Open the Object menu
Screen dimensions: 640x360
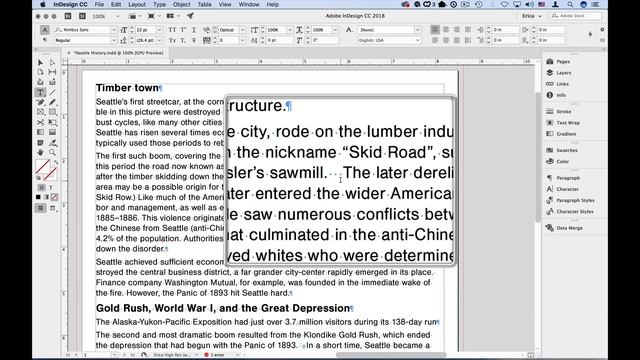pos(181,4)
